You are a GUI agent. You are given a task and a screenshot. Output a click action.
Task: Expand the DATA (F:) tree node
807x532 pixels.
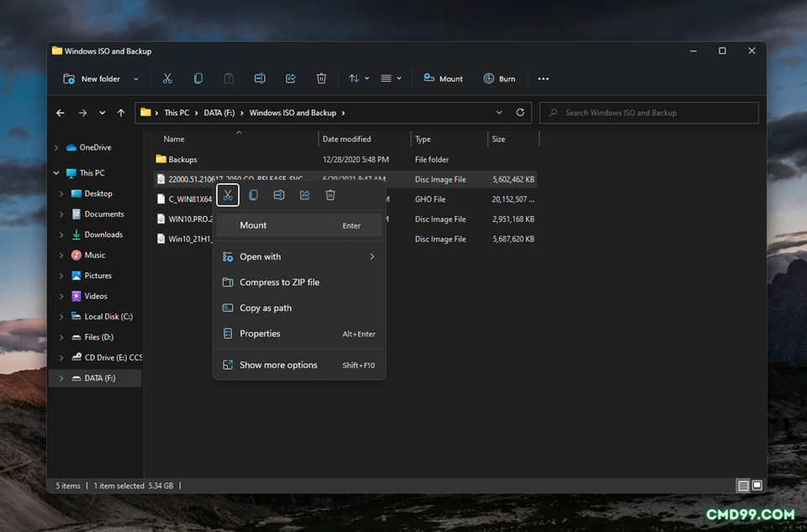[x=61, y=378]
